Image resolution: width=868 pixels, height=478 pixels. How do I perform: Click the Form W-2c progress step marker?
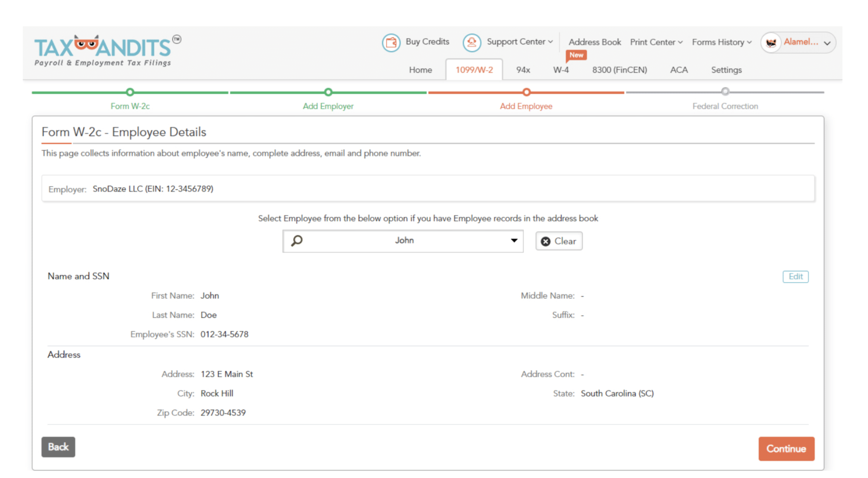[130, 92]
